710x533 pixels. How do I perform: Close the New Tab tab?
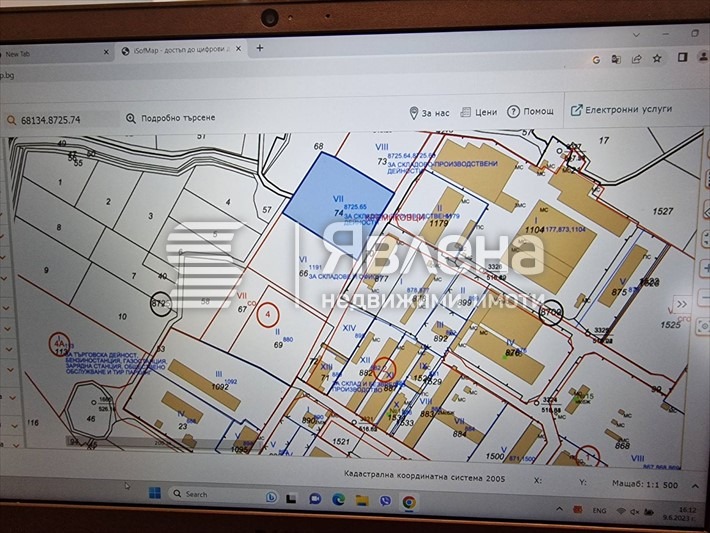coord(106,52)
